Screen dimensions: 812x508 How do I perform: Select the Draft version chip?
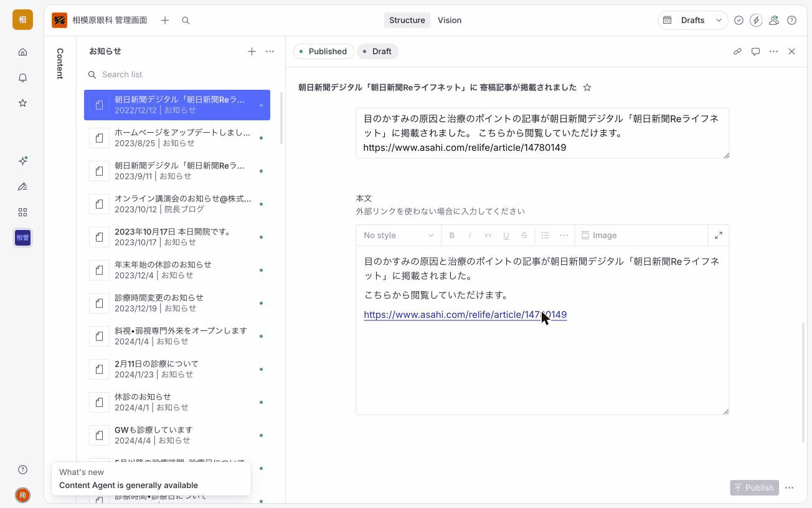[x=378, y=51]
